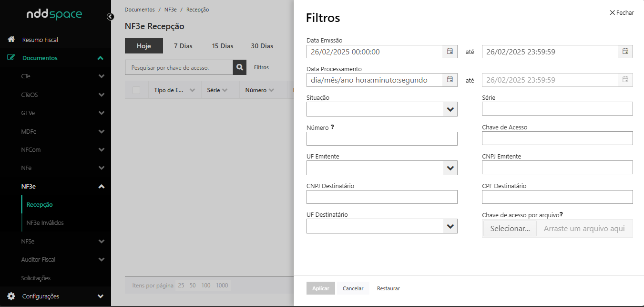Switch to the 7 Dias tab
The height and width of the screenshot is (307, 644).
(183, 46)
